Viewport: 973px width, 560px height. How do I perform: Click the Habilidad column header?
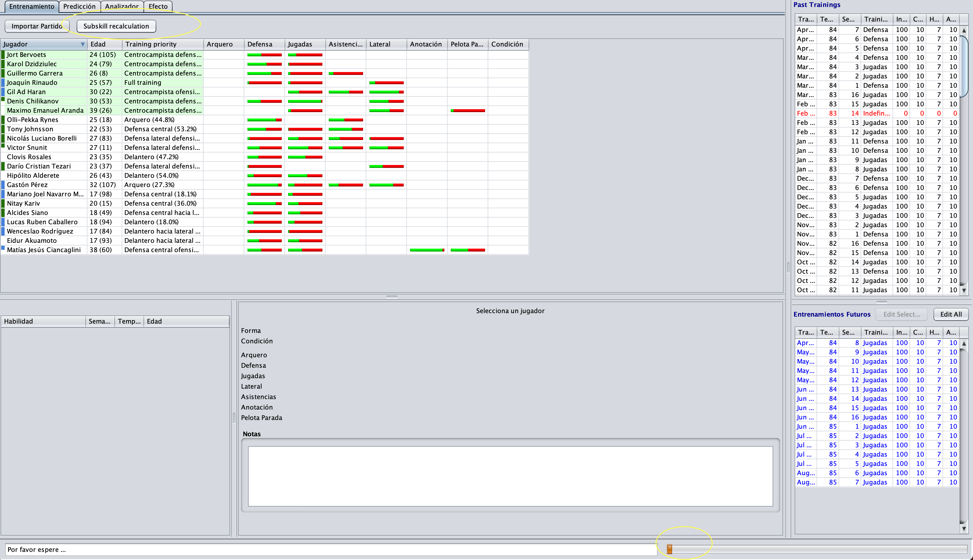coord(43,321)
